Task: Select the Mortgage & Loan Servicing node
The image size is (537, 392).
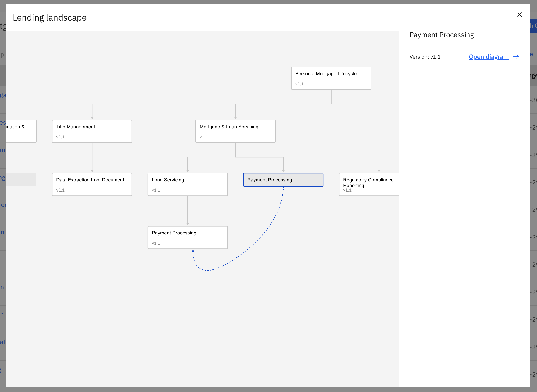Action: click(x=235, y=131)
